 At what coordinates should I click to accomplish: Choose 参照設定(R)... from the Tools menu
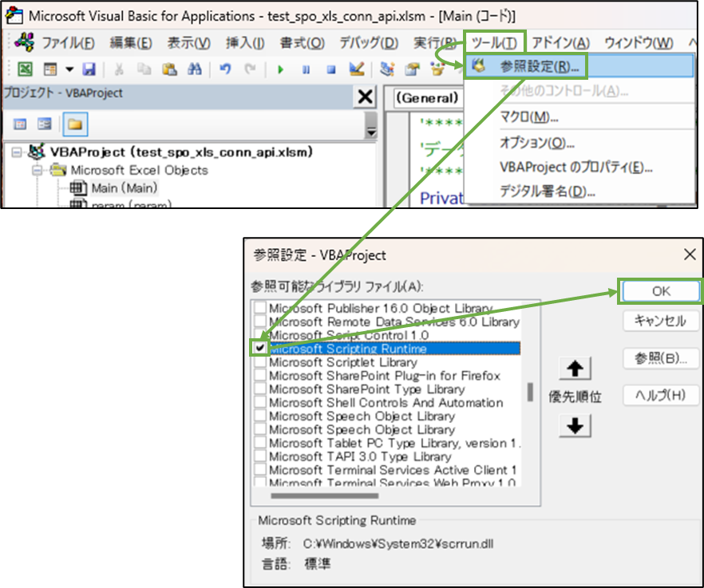(579, 66)
